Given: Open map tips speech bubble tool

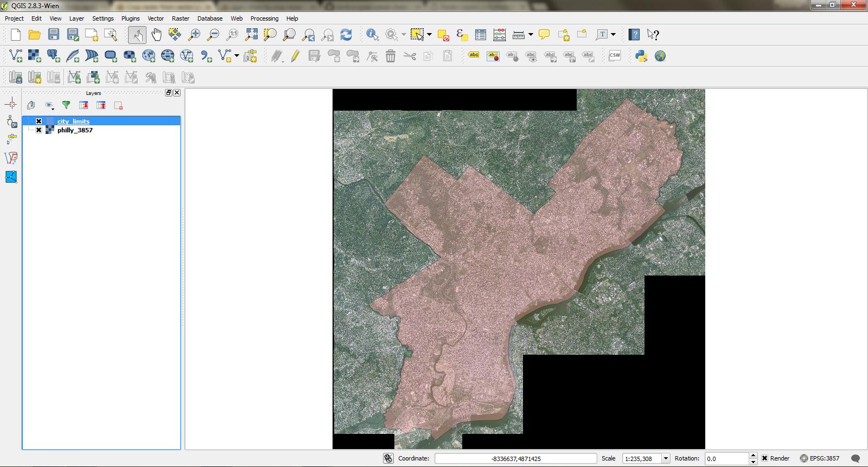Looking at the screenshot, I should pos(544,35).
